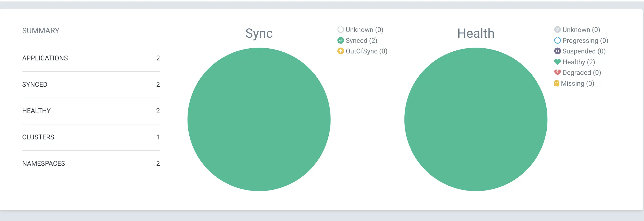Click the yellow Missing ghost icon
The height and width of the screenshot is (221, 644).
coord(557,83)
